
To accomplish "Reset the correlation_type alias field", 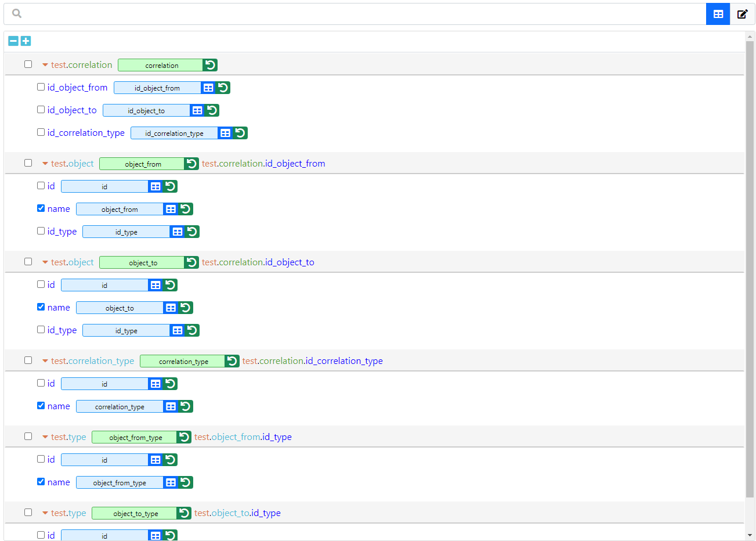I will point(232,361).
